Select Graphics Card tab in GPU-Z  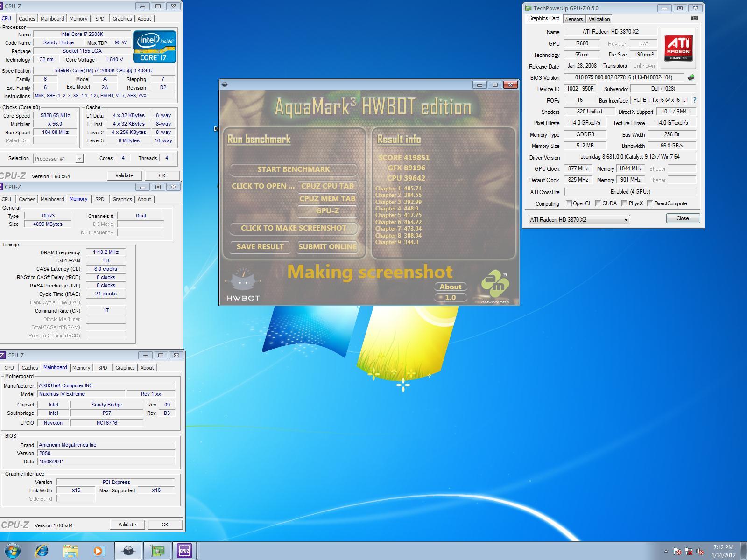543,18
